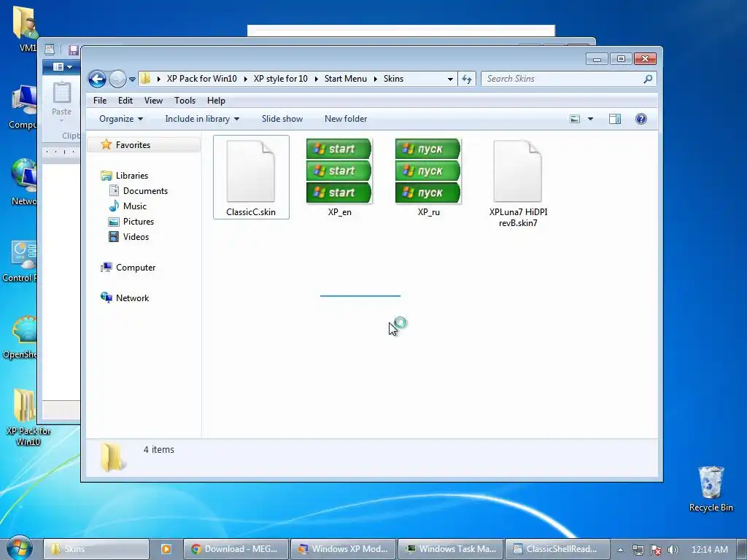Click Save icon in the WordPad title bar

click(x=74, y=50)
